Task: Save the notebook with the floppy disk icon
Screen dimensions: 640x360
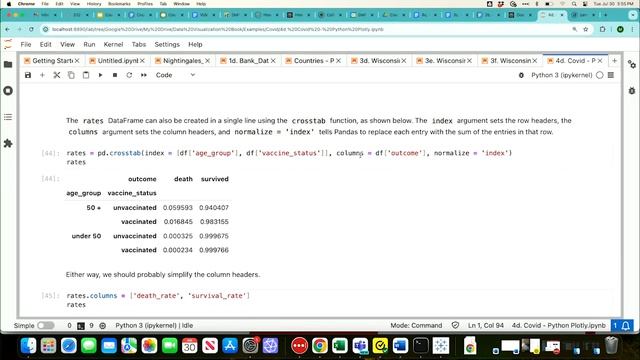Action: point(28,75)
